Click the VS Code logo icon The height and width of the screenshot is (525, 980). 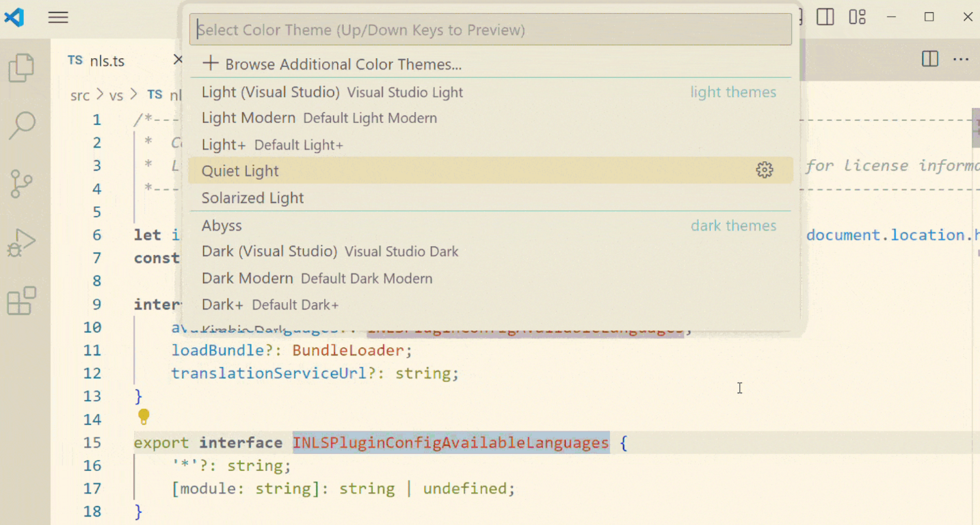(14, 17)
